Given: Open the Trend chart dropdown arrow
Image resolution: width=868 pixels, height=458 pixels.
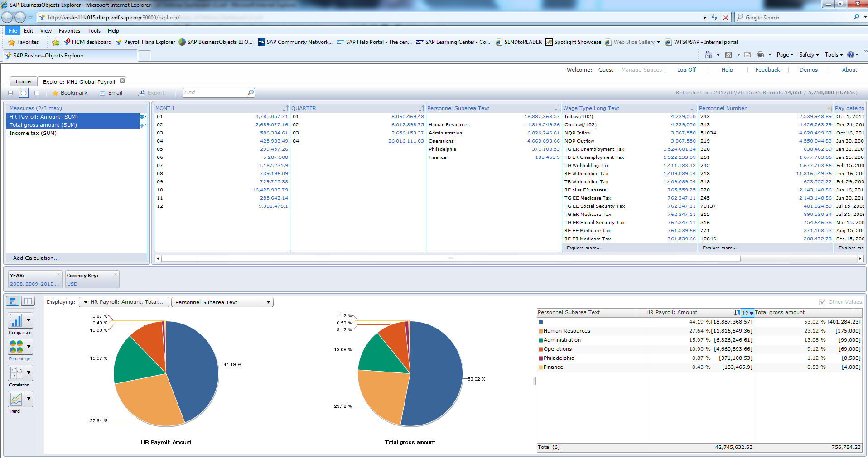Looking at the screenshot, I should click(29, 399).
